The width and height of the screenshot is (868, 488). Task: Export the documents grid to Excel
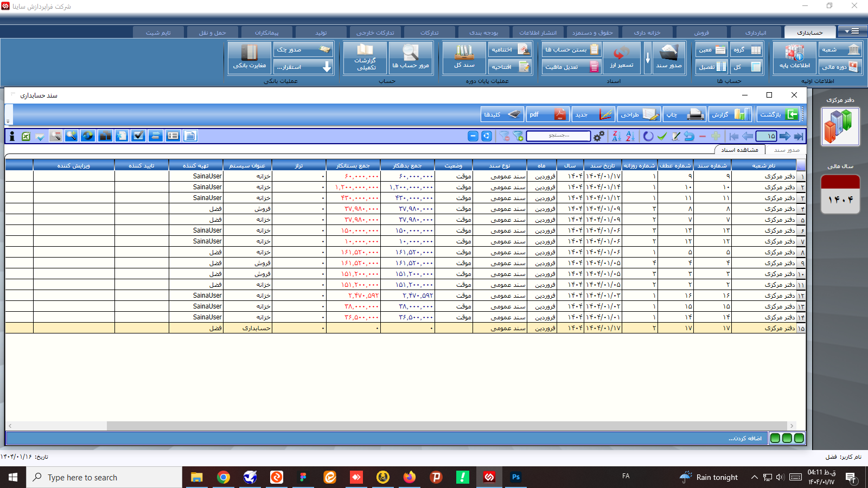tap(25, 136)
